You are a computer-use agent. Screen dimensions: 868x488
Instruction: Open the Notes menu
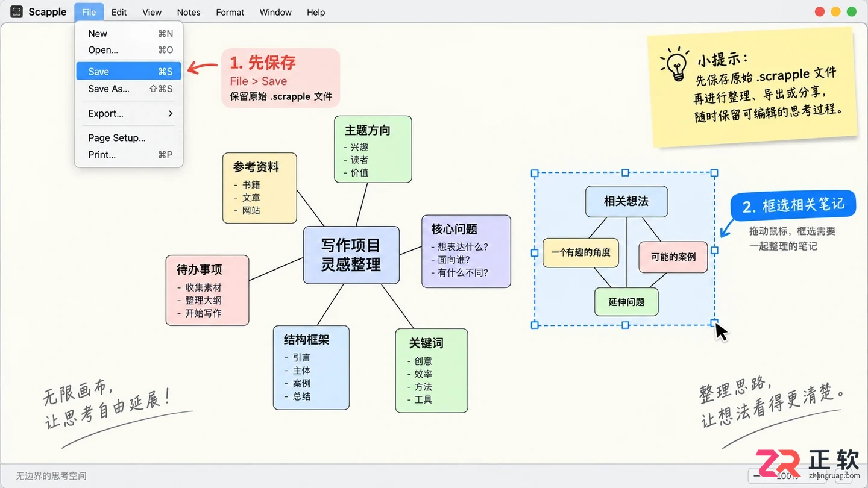(189, 12)
